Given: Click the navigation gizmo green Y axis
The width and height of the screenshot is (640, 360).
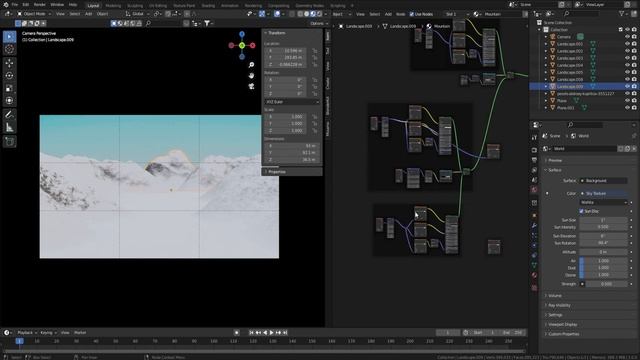Looking at the screenshot, I should [242, 46].
